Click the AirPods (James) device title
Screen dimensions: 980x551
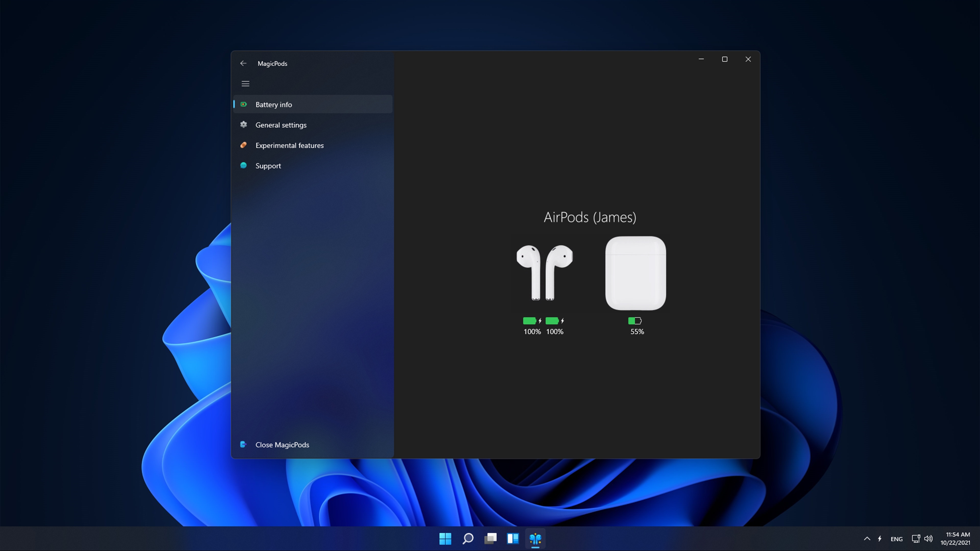590,217
